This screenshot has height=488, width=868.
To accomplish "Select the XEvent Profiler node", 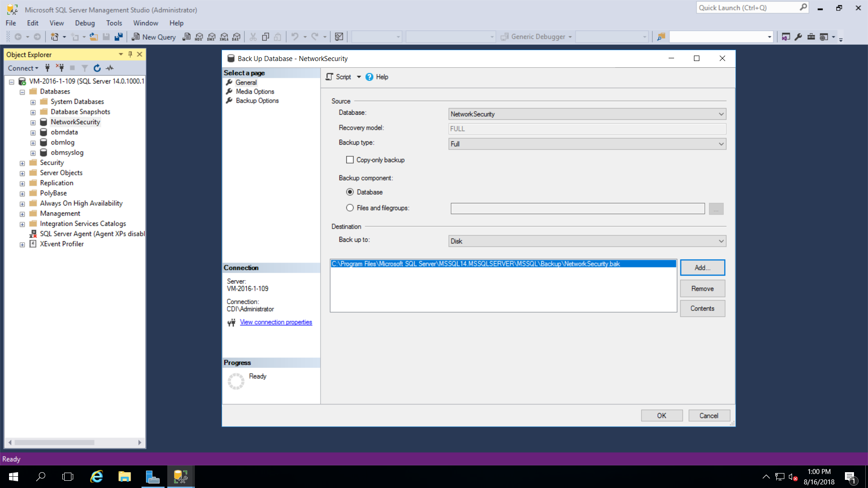I will (x=61, y=244).
